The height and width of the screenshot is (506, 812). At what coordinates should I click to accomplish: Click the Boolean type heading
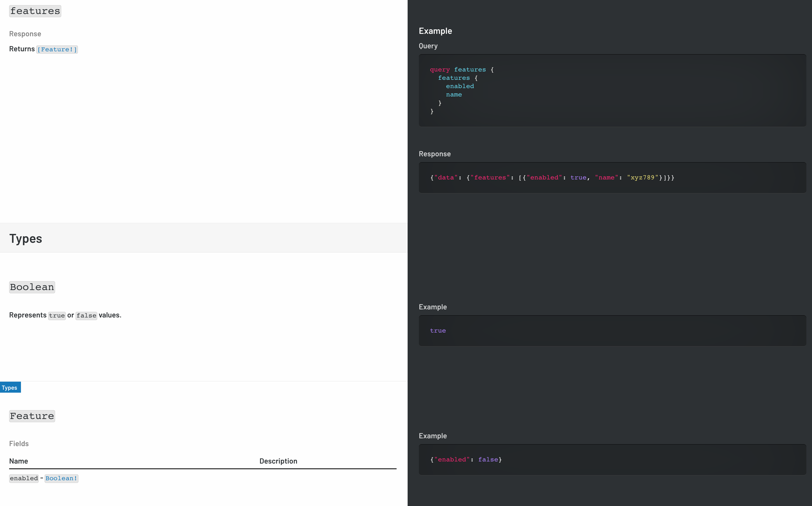[x=32, y=287]
